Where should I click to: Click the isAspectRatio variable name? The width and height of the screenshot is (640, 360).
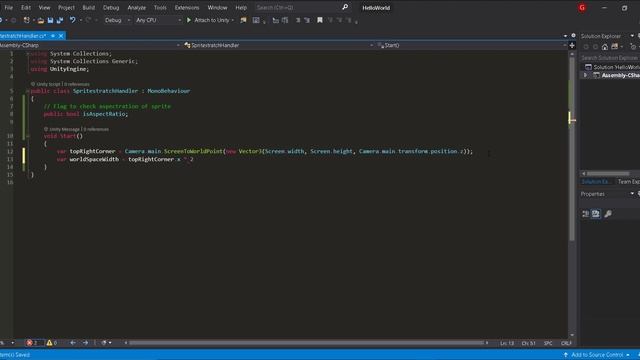(x=104, y=114)
